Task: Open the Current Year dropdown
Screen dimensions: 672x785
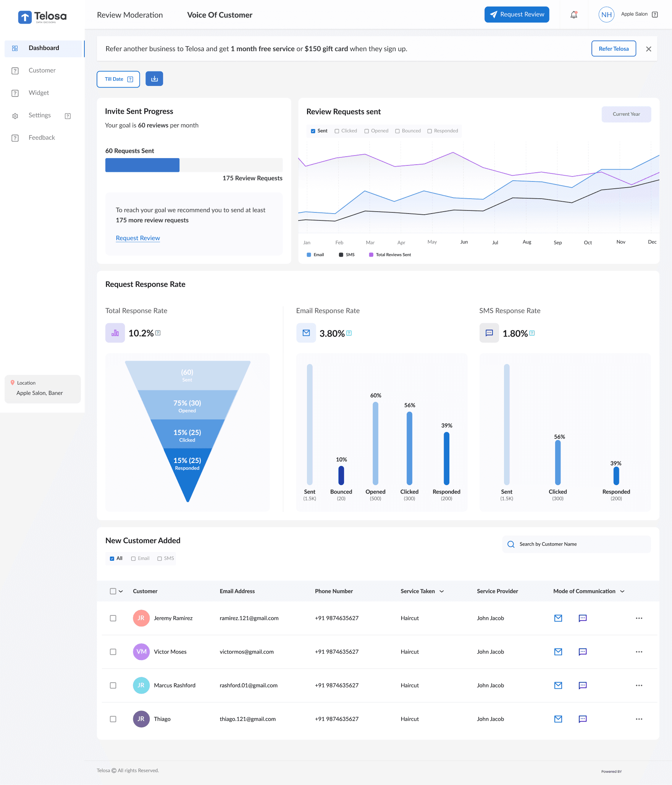Action: tap(626, 114)
